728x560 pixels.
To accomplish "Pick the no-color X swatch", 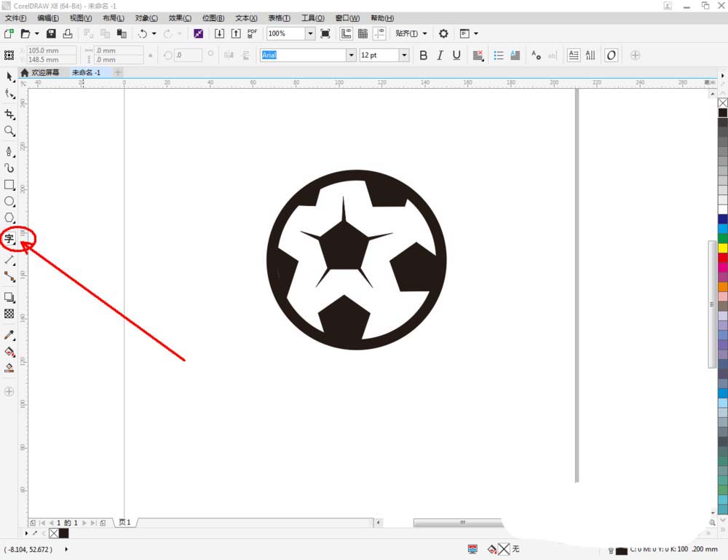I will (723, 103).
